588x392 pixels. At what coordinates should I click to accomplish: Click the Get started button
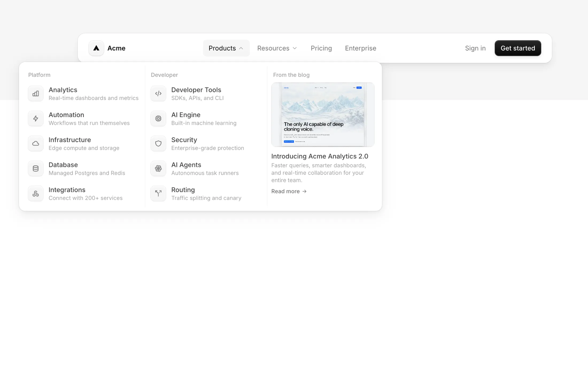518,48
